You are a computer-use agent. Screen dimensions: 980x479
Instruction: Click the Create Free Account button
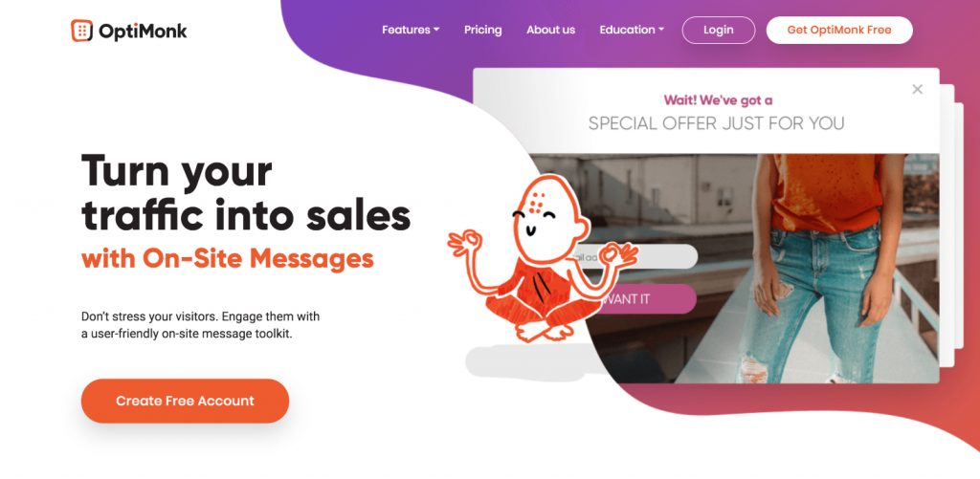pyautogui.click(x=185, y=401)
